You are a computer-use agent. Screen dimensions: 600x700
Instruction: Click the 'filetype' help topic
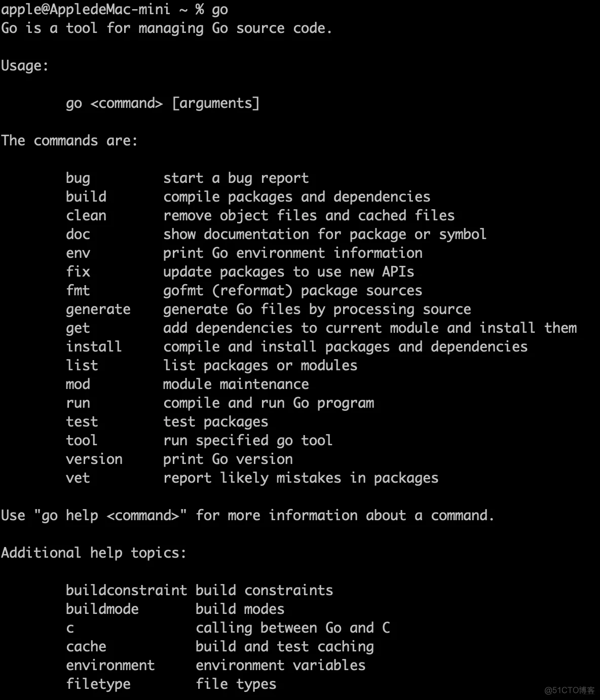[98, 684]
